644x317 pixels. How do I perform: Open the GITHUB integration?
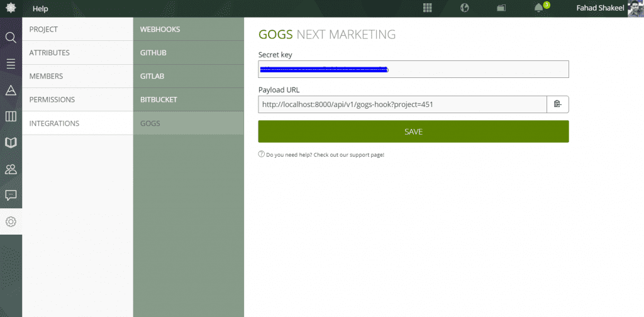[189, 53]
